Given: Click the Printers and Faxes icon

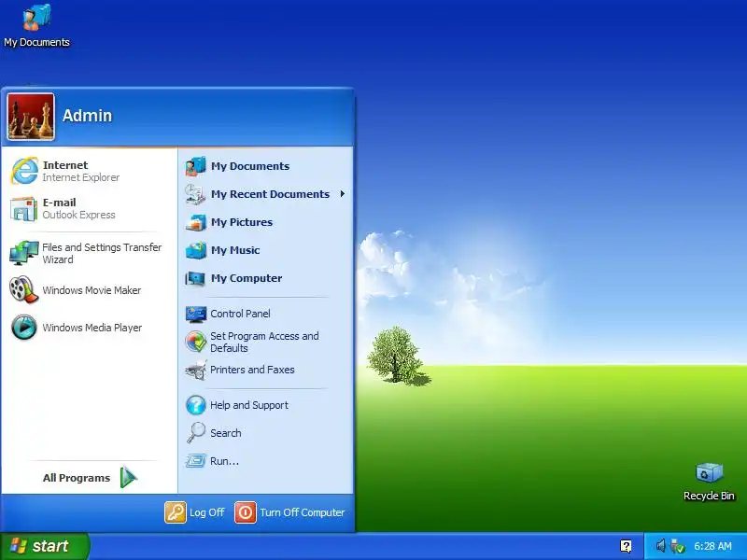Looking at the screenshot, I should pyautogui.click(x=196, y=370).
